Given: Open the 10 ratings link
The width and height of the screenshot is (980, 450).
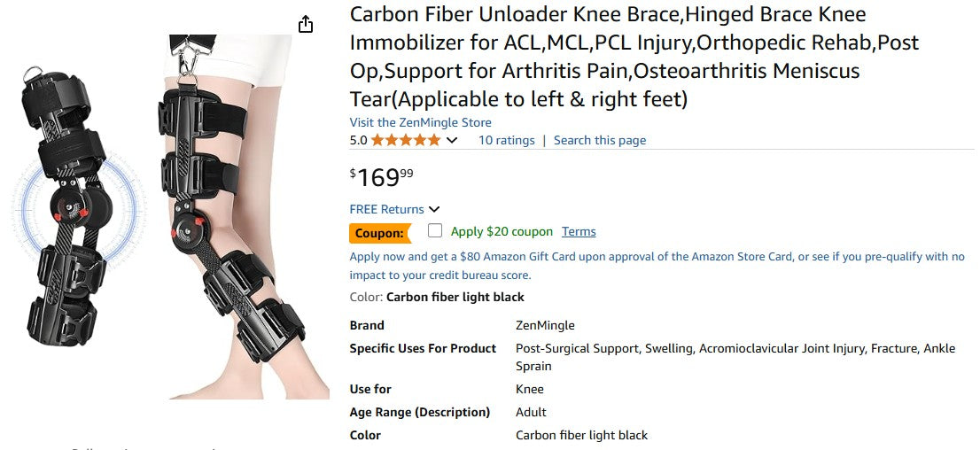Looking at the screenshot, I should coord(506,140).
